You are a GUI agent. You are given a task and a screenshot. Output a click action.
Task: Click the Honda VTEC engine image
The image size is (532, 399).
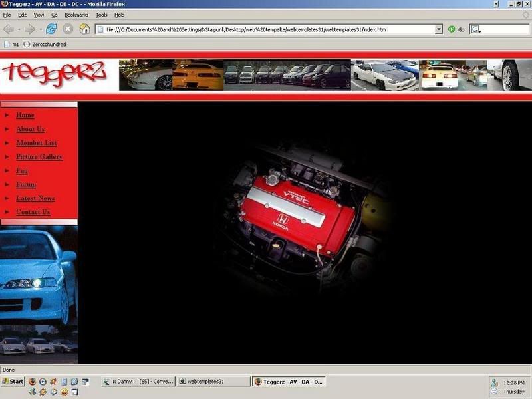tap(303, 218)
